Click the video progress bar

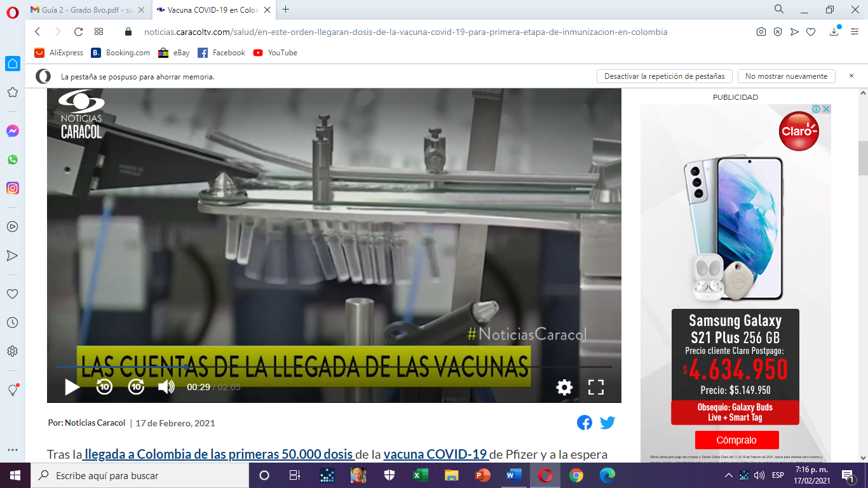[x=334, y=367]
